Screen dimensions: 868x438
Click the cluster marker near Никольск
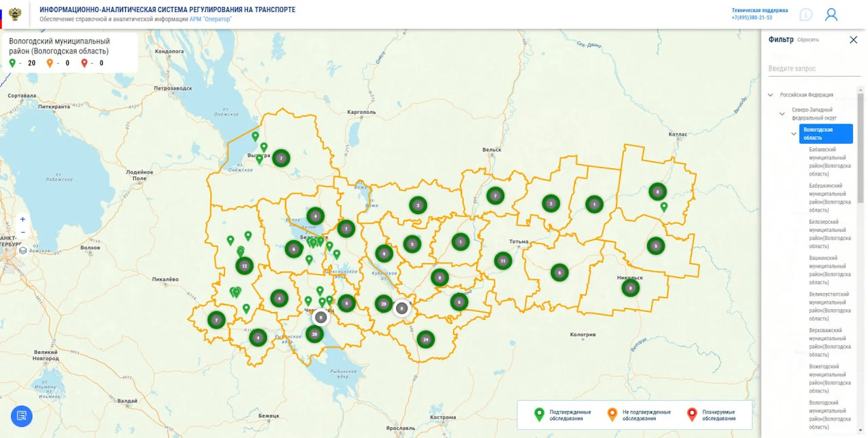(630, 288)
